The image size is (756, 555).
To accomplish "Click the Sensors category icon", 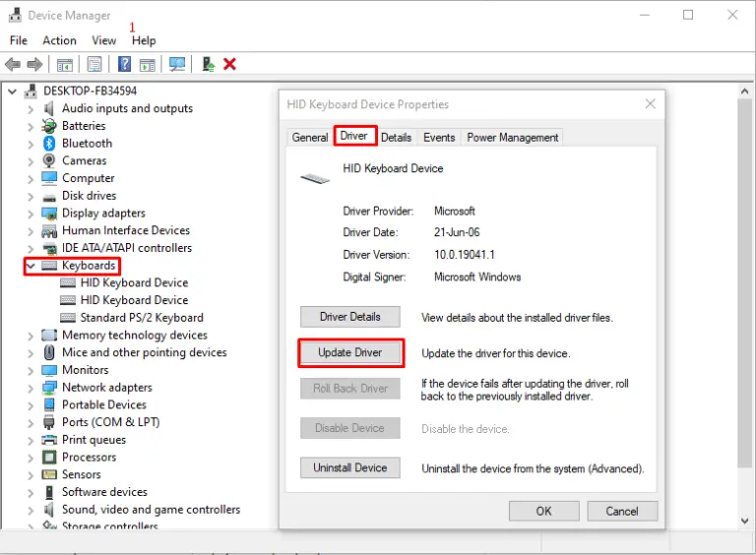I will 49,474.
